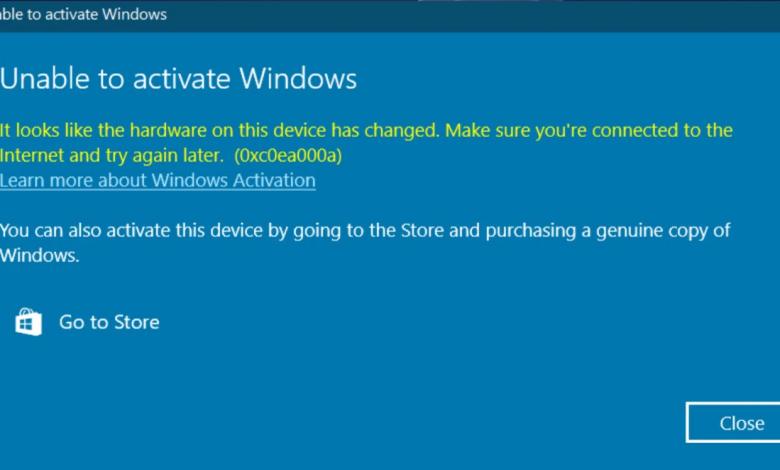780x470 pixels.
Task: Click the dialog title bar text
Action: (84, 15)
